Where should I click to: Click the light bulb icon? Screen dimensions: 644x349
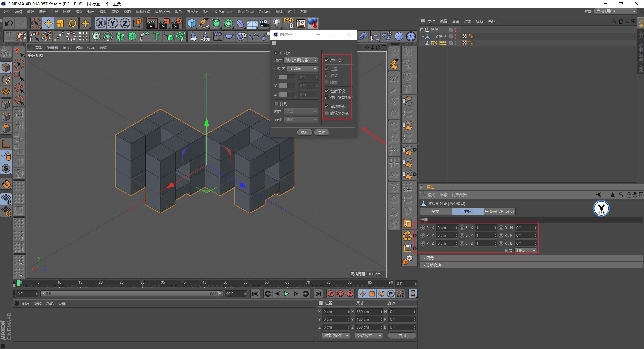coord(276,23)
